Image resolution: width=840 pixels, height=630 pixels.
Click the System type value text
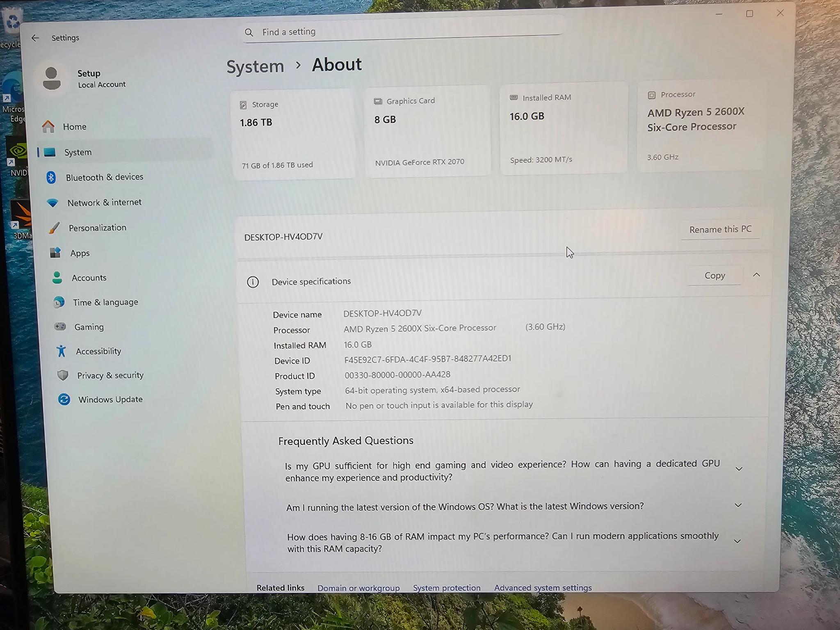(x=432, y=390)
